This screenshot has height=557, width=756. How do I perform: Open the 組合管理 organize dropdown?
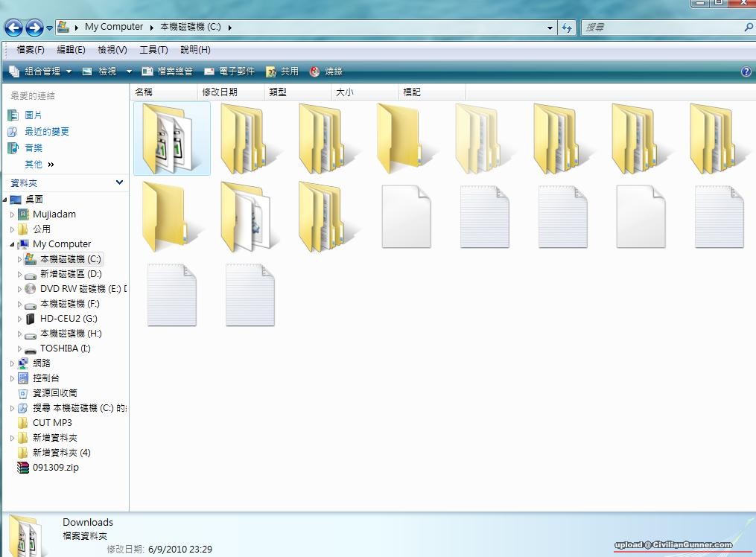pos(41,71)
